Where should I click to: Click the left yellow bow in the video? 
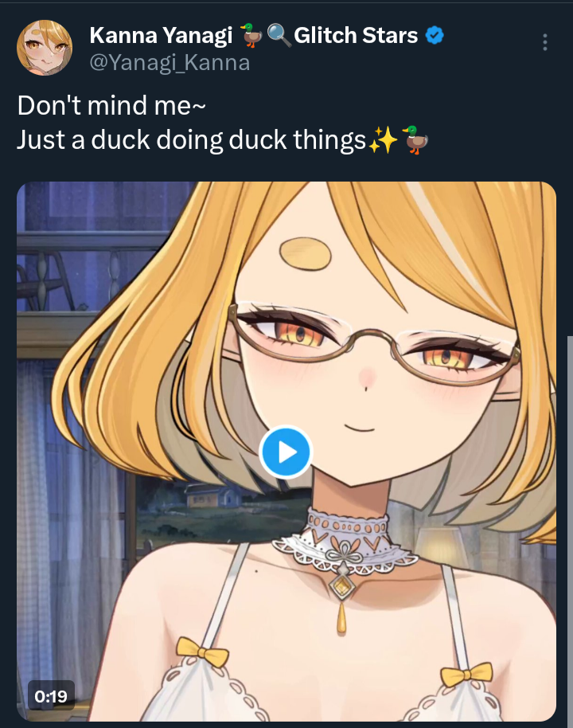[202, 652]
